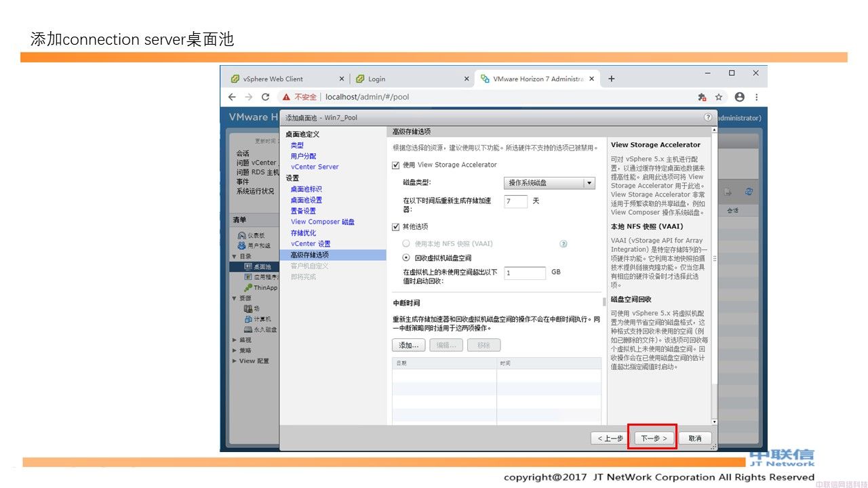The image size is (868, 488).
Task: Click the unused space GB threshold field
Action: click(x=525, y=272)
